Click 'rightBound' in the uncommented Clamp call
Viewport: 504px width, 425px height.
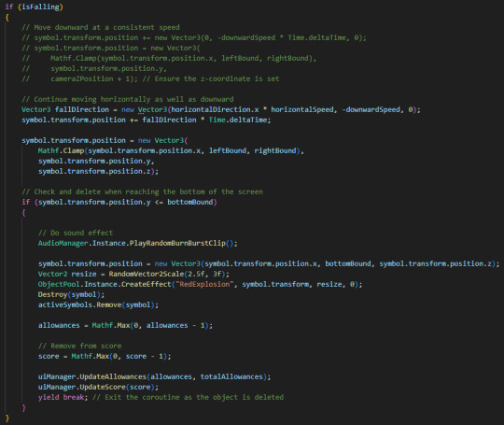pyautogui.click(x=275, y=151)
